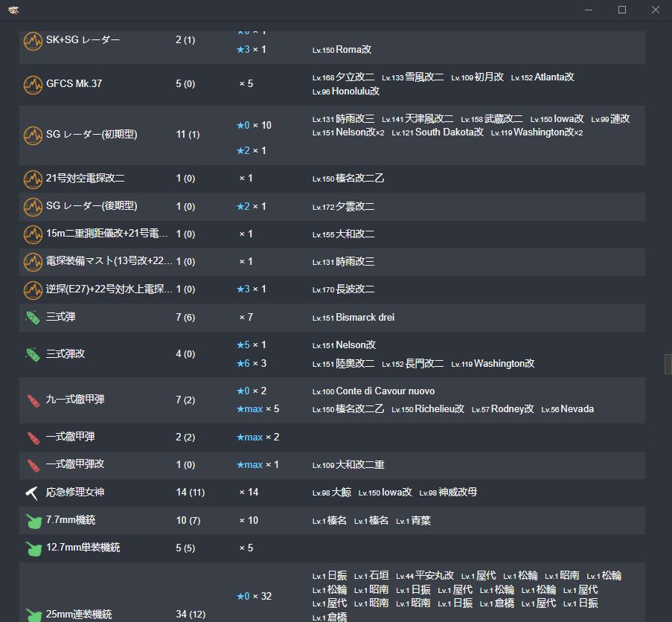The height and width of the screenshot is (622, 672).
Task: Click count 14 (11) for 応急修理女神
Action: pos(191,493)
